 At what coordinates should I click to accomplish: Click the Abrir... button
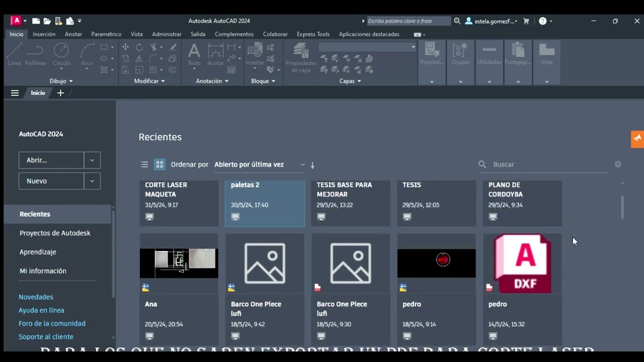[x=51, y=160]
